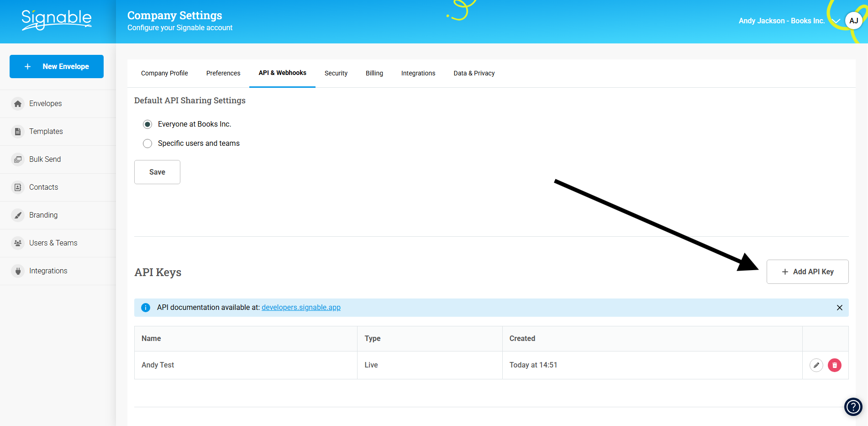Save the default API sharing settings
This screenshot has height=426, width=868.
coord(157,172)
